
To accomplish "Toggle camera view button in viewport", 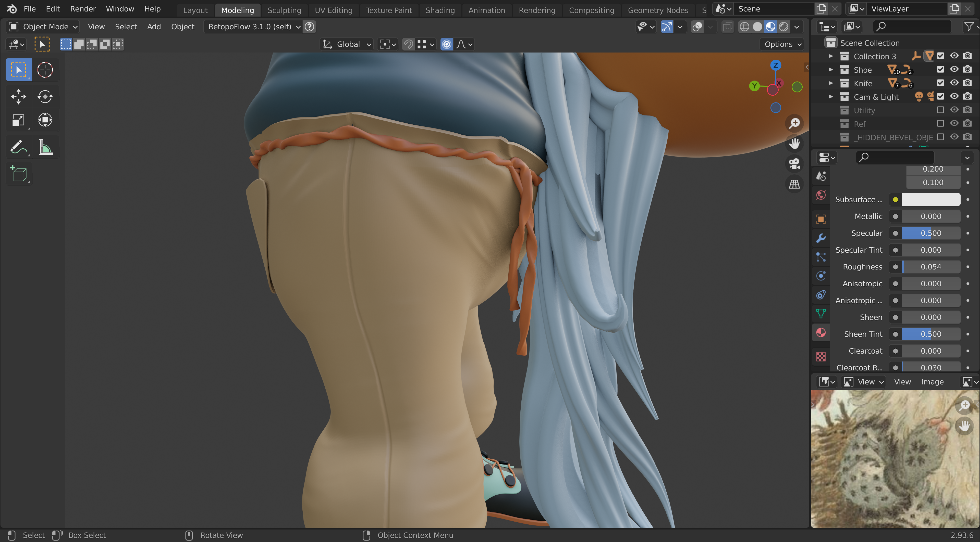I will (x=794, y=164).
